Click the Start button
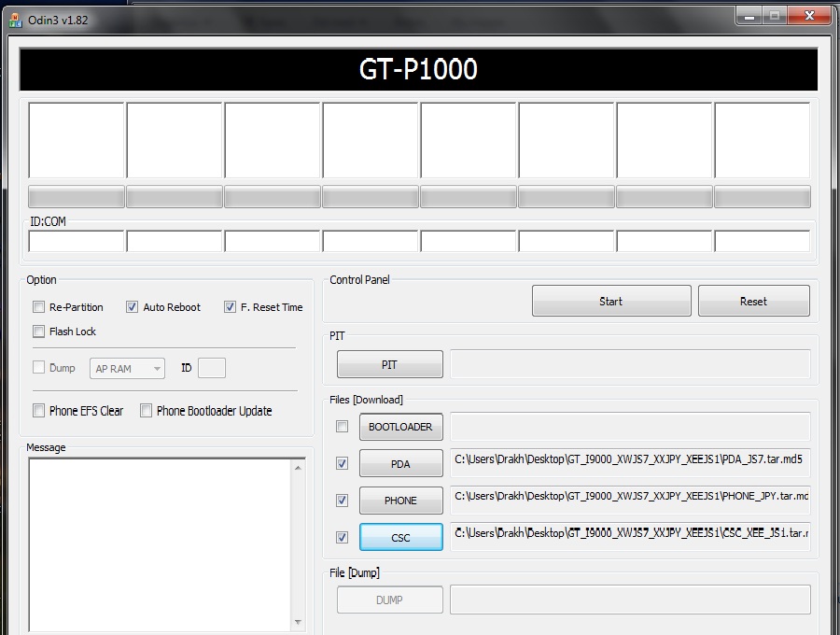The width and height of the screenshot is (840, 635). pyautogui.click(x=611, y=301)
